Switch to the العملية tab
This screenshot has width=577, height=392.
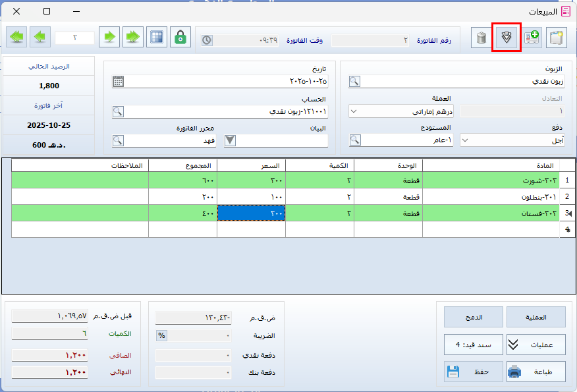coord(537,317)
